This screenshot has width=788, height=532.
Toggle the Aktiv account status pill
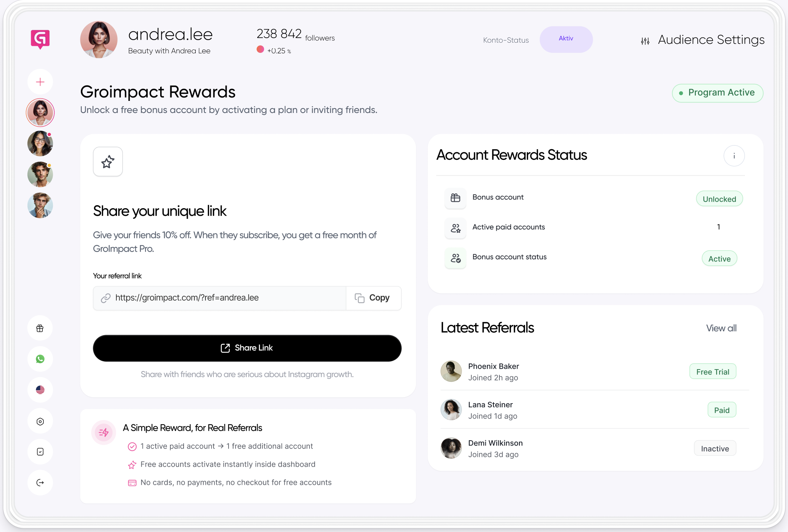(566, 39)
